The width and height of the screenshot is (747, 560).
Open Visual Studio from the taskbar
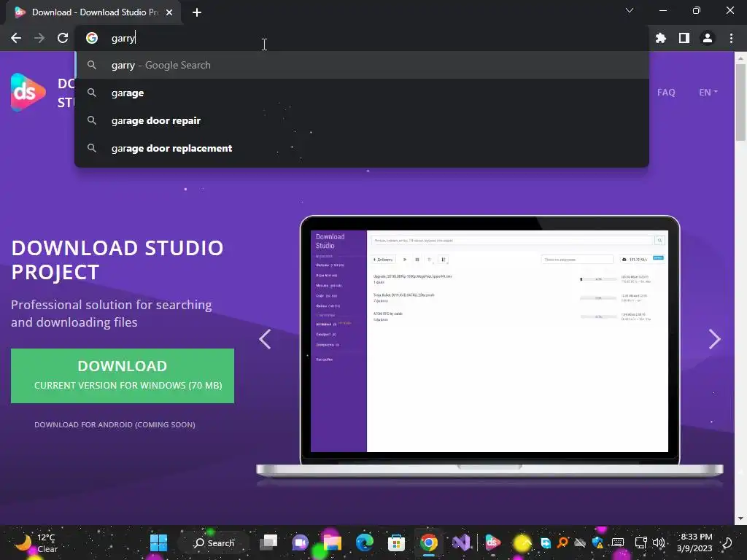point(461,542)
